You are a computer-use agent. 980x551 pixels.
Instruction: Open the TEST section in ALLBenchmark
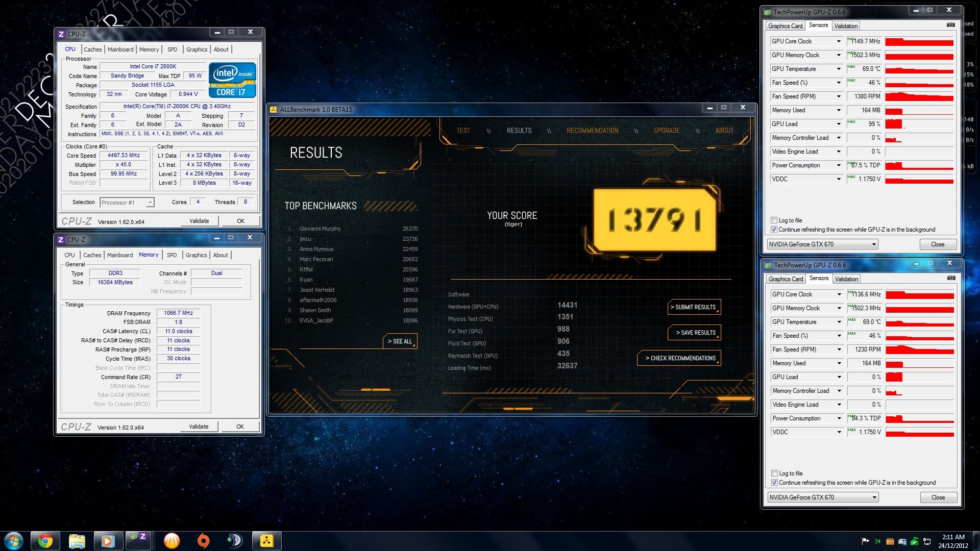tap(463, 131)
